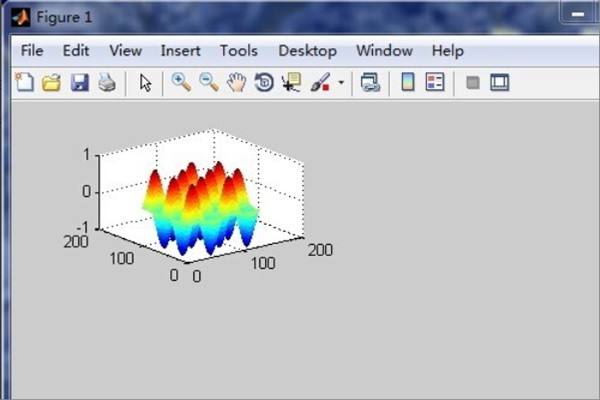This screenshot has height=400, width=600.
Task: Click the MATLAB logo in the title bar
Action: click(21, 17)
